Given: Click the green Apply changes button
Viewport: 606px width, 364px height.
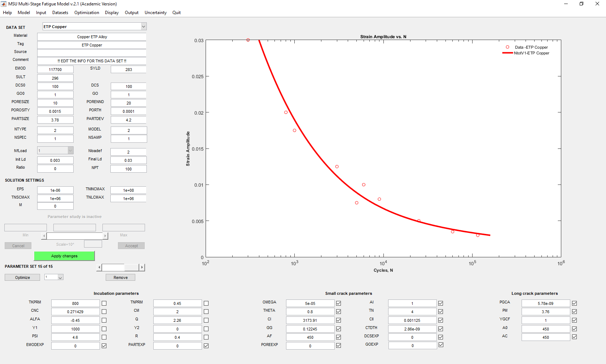Looking at the screenshot, I should (x=64, y=256).
